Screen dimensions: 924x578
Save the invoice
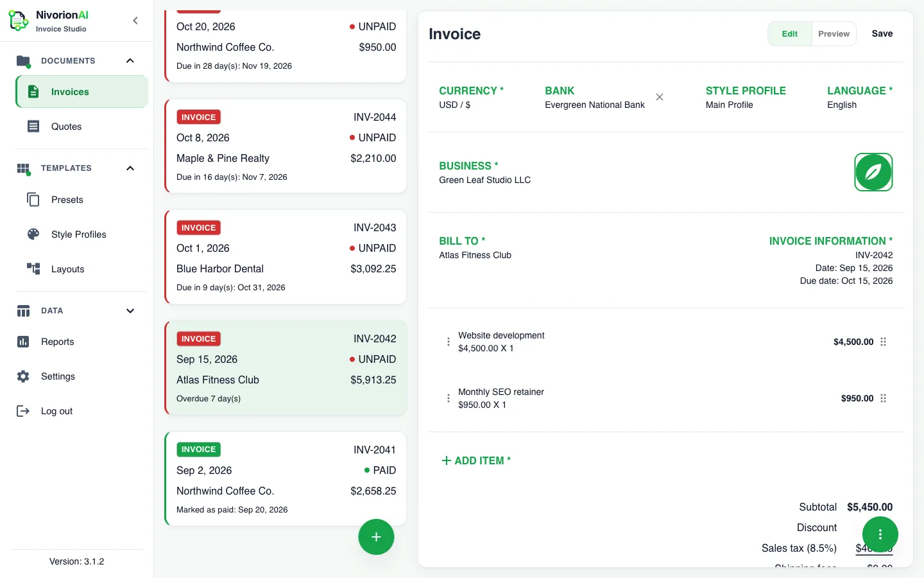pos(882,34)
